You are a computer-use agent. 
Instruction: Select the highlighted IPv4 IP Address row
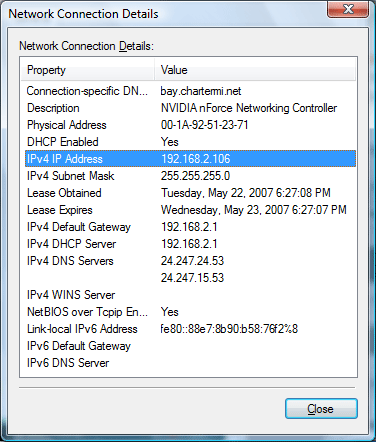(190, 159)
